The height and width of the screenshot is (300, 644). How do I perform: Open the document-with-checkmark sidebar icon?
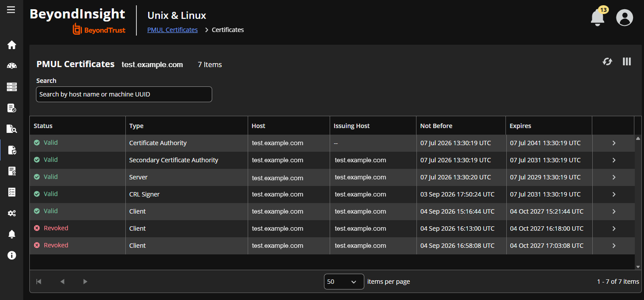click(12, 108)
